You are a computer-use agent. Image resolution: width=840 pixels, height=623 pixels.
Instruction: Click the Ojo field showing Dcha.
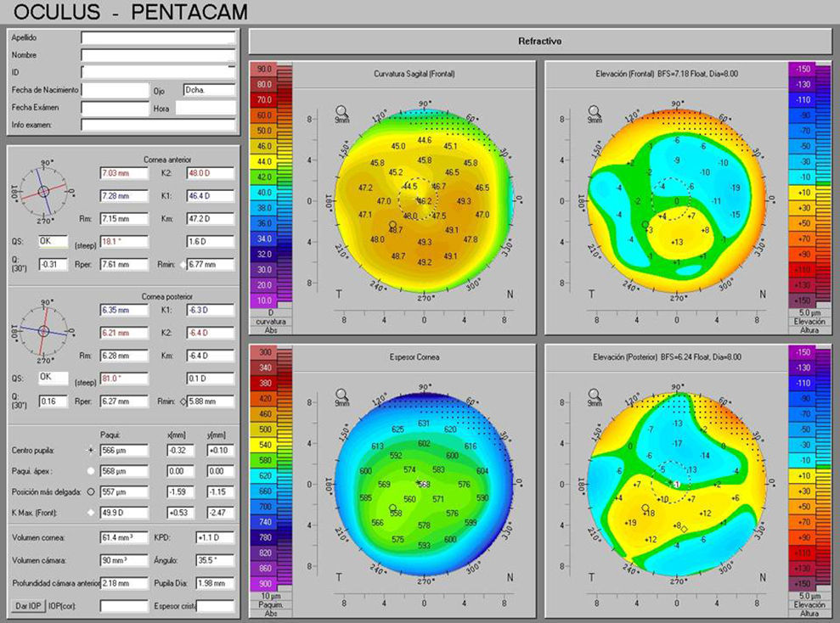208,90
